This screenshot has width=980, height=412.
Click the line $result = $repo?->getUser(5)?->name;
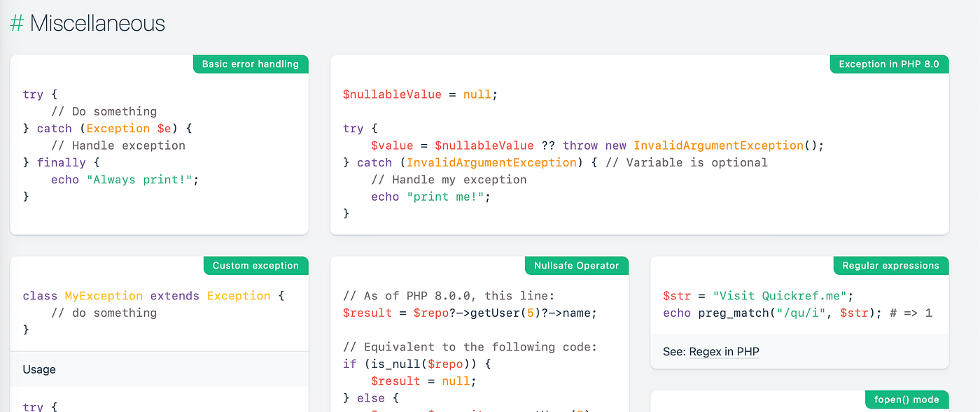(470, 313)
